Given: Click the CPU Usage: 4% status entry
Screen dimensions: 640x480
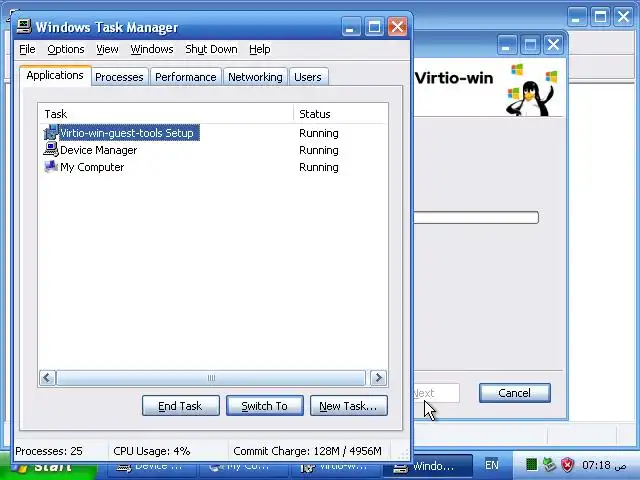Looking at the screenshot, I should click(x=152, y=451).
